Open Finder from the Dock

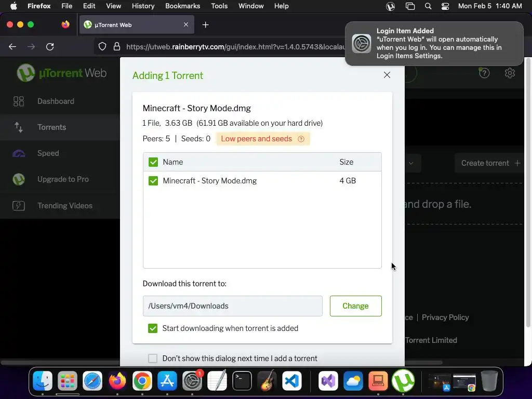(43, 381)
